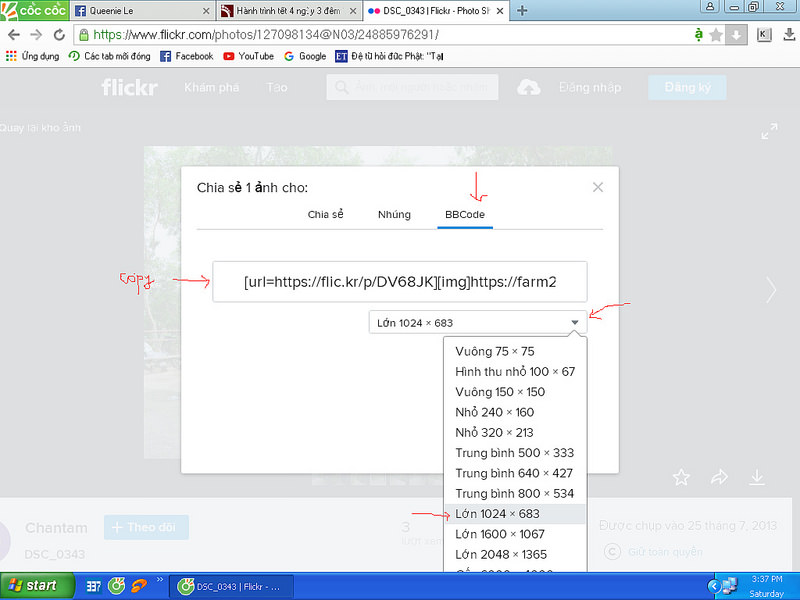Expand quick launch chevron
This screenshot has width=800, height=600.
tap(160, 579)
